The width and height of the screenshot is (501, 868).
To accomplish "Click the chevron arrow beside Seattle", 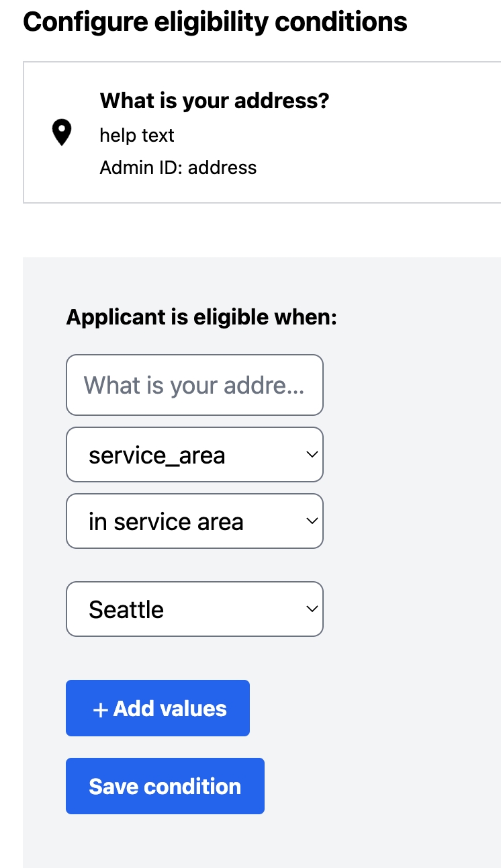I will click(x=312, y=609).
